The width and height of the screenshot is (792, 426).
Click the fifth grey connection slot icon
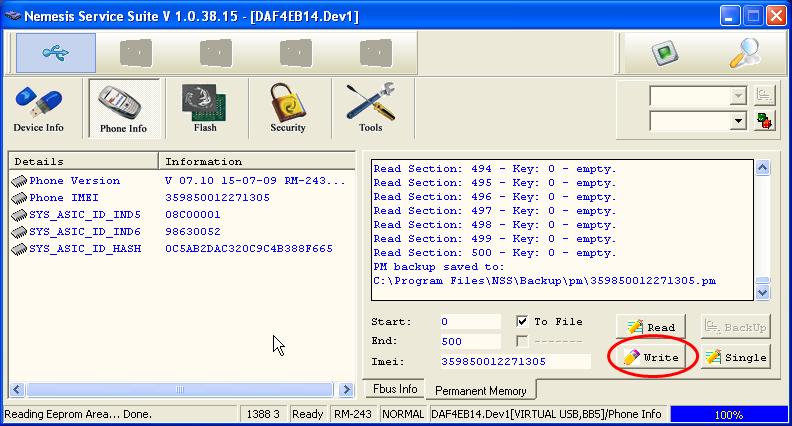pos(376,53)
